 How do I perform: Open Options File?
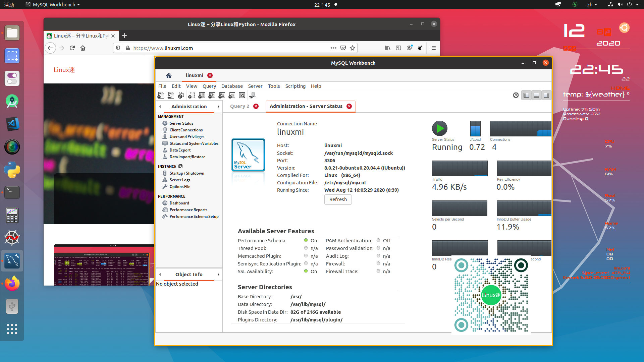pyautogui.click(x=180, y=187)
